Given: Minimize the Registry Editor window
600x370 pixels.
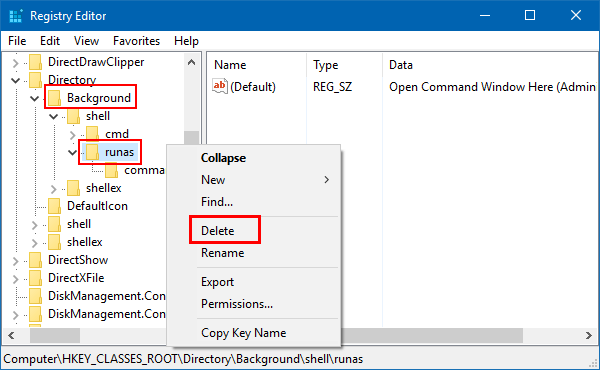Looking at the screenshot, I should (485, 15).
